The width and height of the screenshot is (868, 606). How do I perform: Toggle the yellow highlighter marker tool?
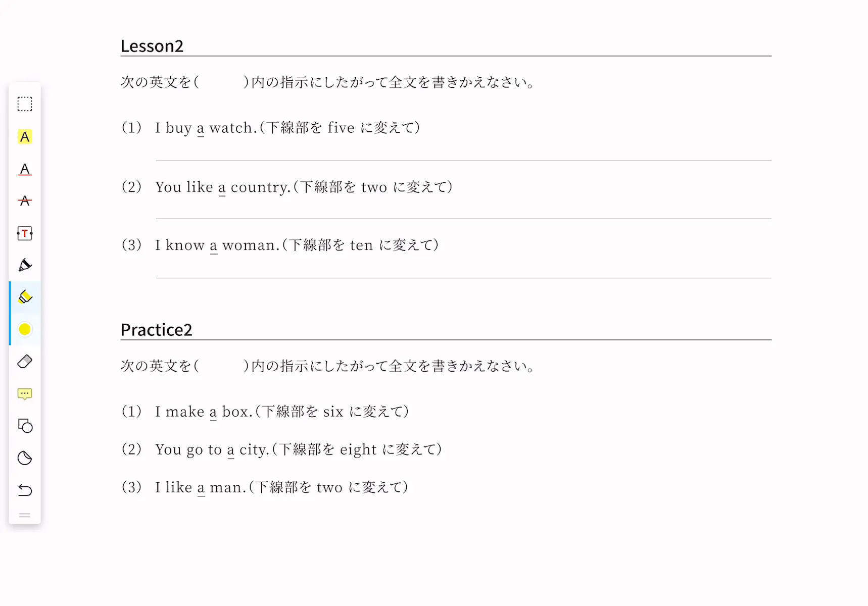(x=25, y=297)
